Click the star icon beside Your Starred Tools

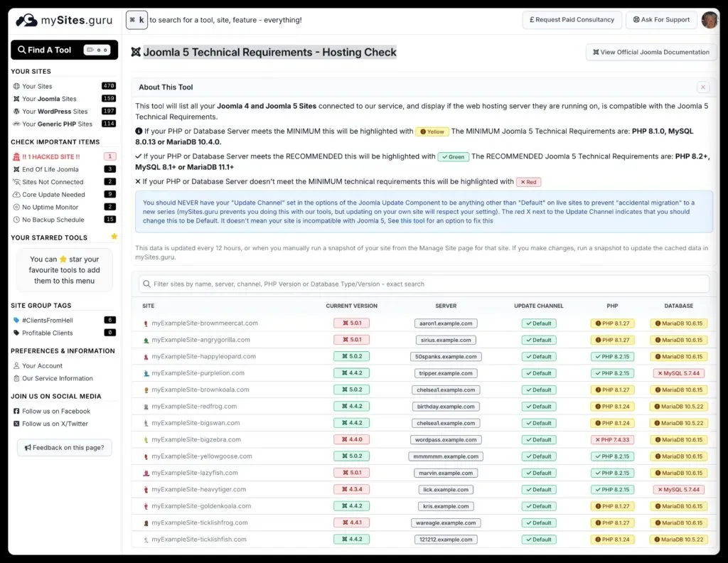click(114, 237)
